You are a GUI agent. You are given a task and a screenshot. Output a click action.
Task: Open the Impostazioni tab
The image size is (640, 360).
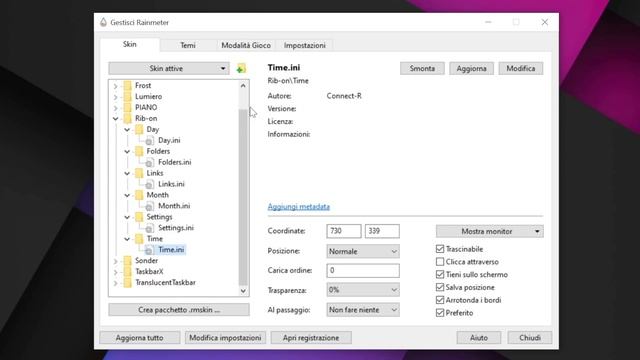pos(304,45)
